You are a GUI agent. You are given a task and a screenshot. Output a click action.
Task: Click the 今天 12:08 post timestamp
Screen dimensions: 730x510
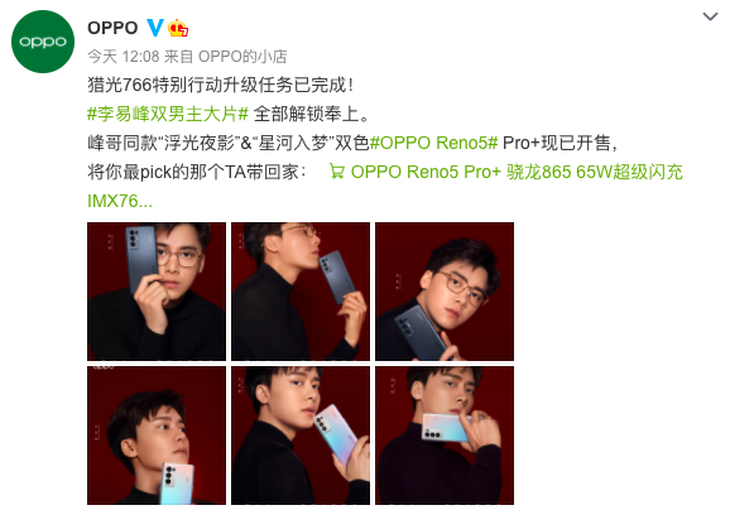tap(123, 57)
